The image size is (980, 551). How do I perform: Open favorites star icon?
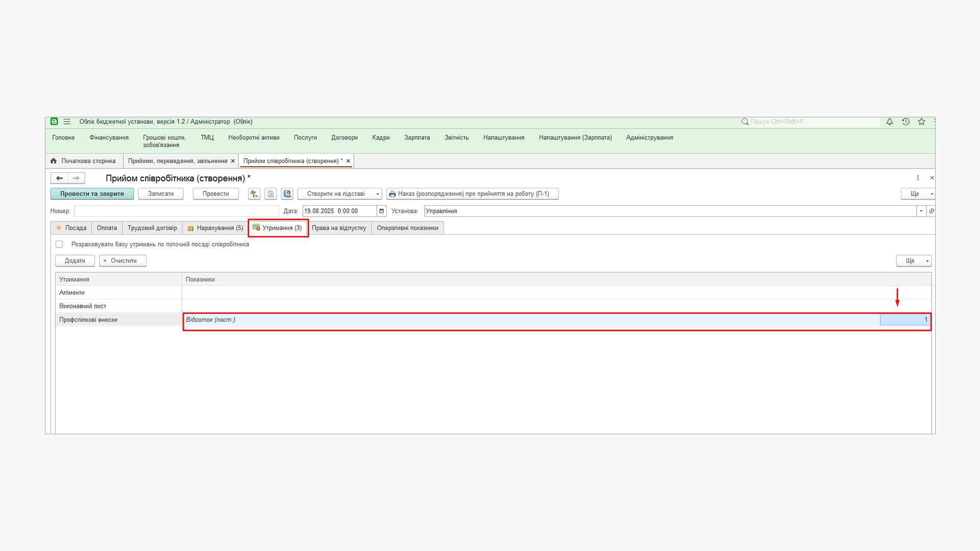[921, 121]
